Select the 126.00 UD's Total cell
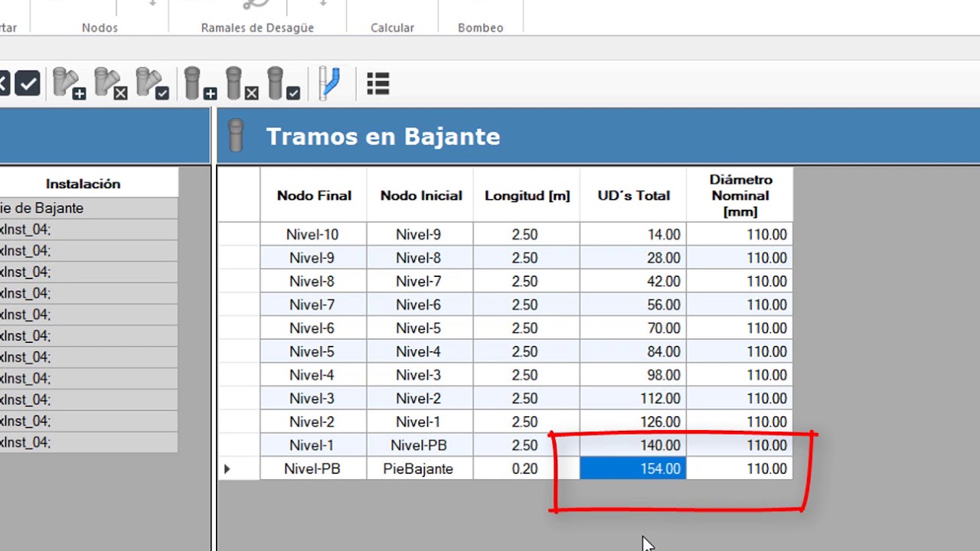 [633, 422]
